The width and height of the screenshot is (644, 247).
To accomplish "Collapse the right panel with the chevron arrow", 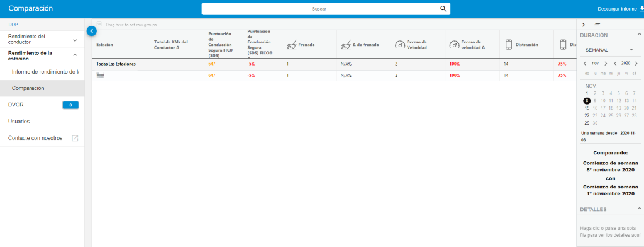I will [x=584, y=25].
